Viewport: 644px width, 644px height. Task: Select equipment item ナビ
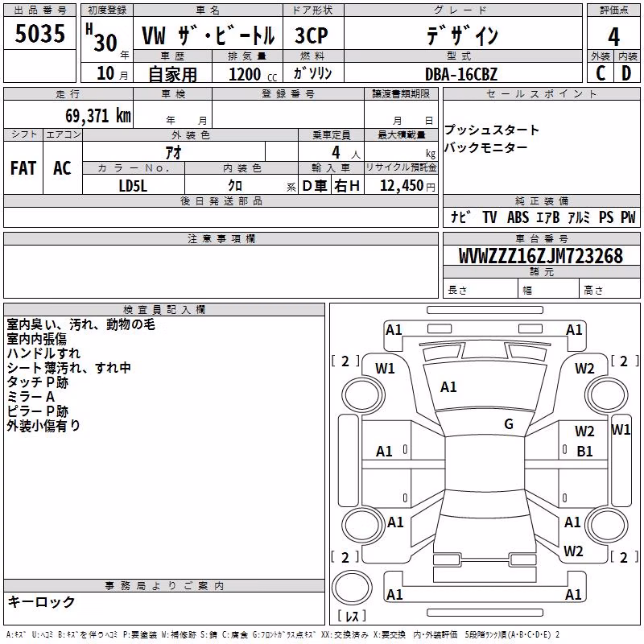tap(460, 217)
